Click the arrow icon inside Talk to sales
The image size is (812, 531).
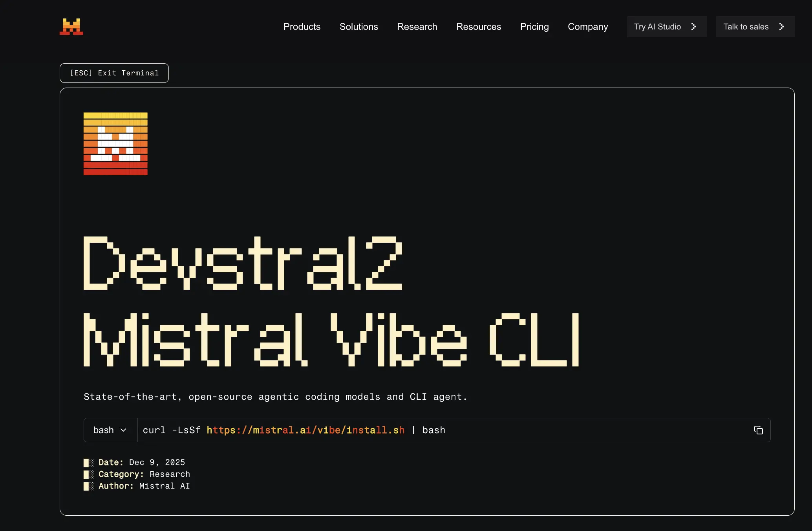[x=782, y=27]
